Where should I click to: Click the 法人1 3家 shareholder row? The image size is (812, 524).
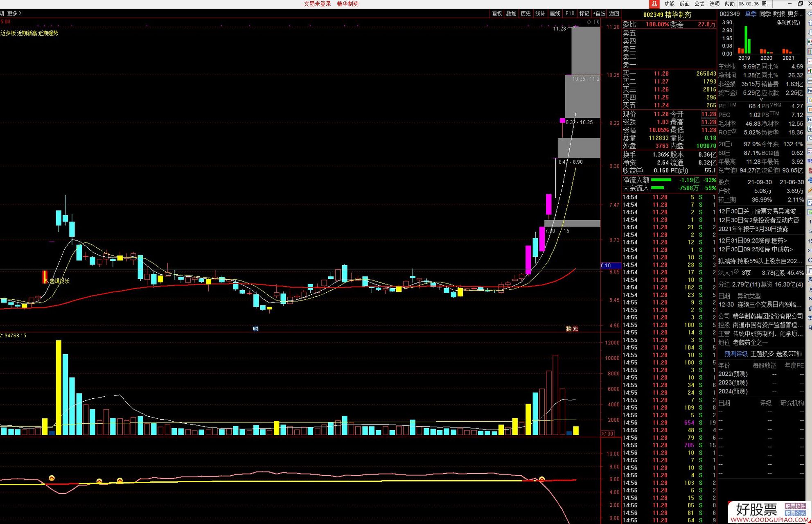pyautogui.click(x=761, y=273)
